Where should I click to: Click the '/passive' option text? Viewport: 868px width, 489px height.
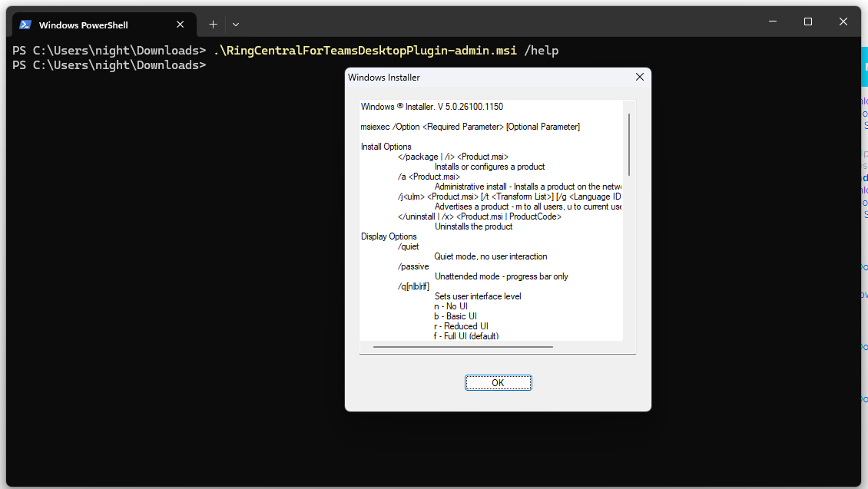click(x=413, y=266)
